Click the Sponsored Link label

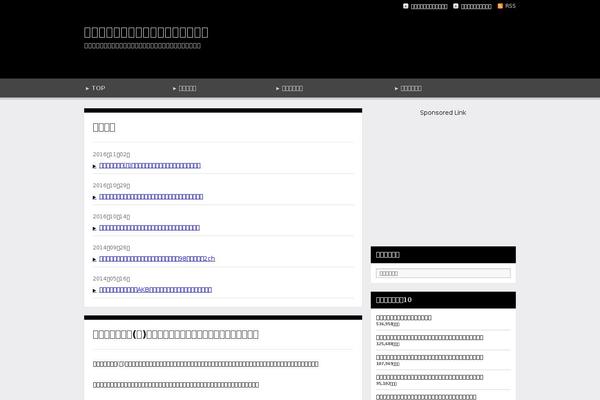pyautogui.click(x=443, y=113)
